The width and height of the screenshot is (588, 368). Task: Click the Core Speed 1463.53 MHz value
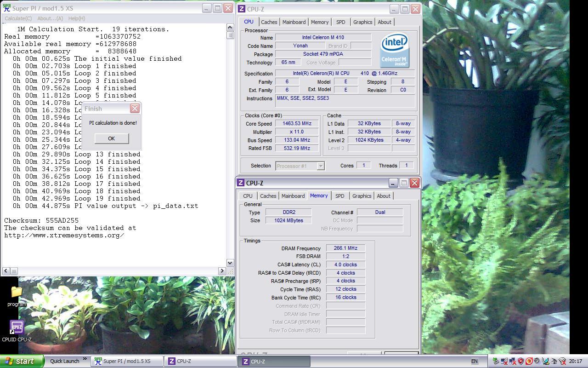pos(297,123)
